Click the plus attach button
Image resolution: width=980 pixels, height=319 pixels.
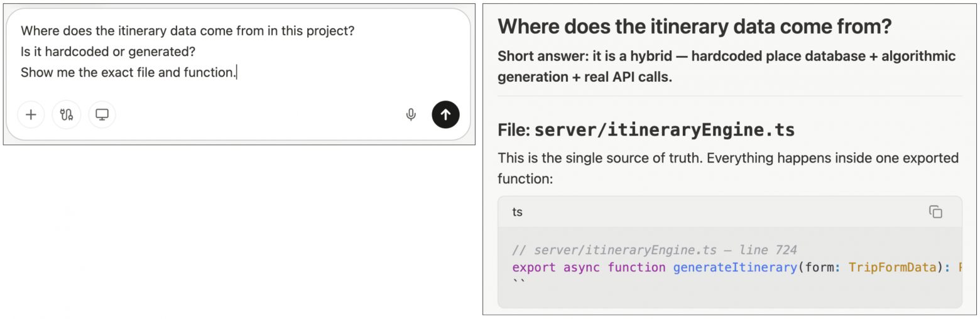[x=31, y=115]
